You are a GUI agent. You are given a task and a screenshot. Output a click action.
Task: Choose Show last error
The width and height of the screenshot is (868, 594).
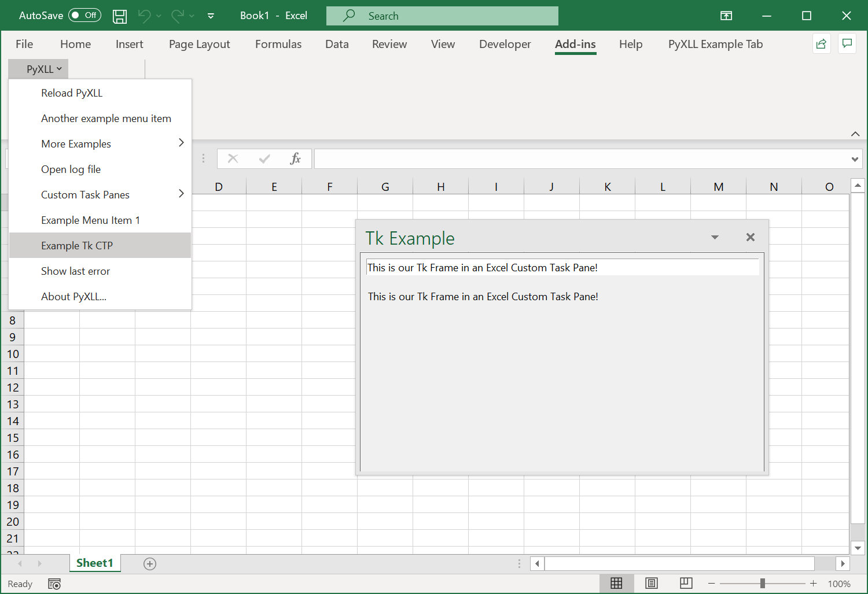pos(100,271)
